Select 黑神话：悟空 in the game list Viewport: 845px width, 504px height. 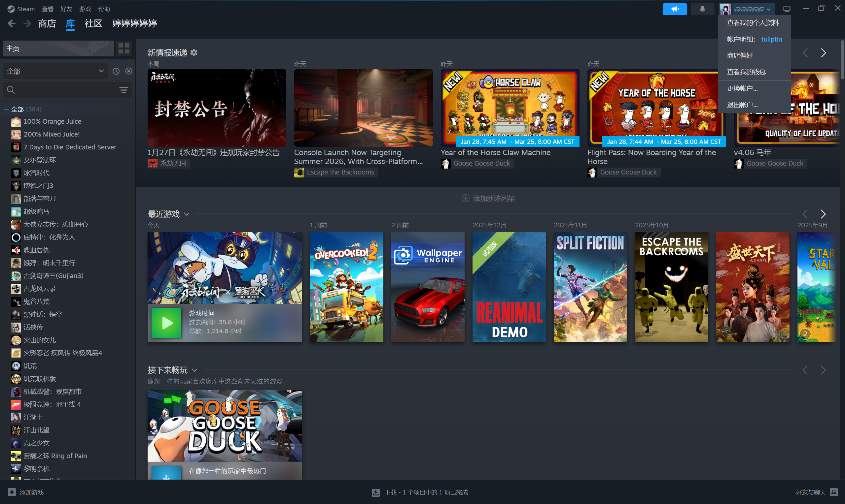coord(43,314)
